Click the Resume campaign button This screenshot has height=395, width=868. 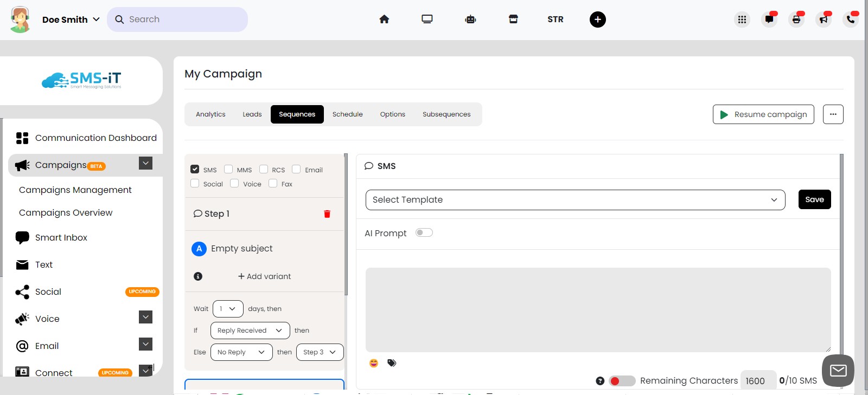[x=763, y=114]
